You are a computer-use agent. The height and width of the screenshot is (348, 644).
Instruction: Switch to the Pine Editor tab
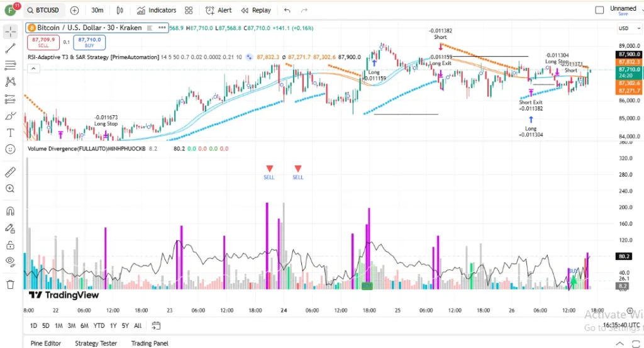(x=45, y=343)
